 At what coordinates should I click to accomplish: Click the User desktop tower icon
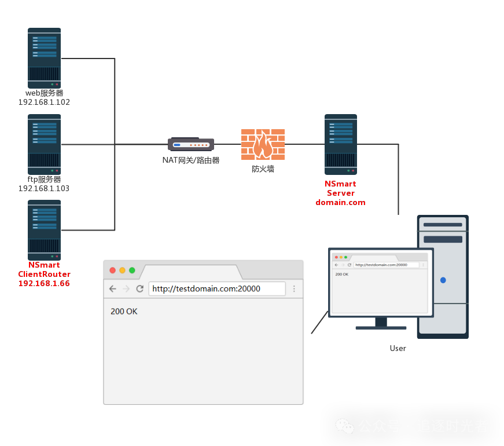pyautogui.click(x=443, y=277)
